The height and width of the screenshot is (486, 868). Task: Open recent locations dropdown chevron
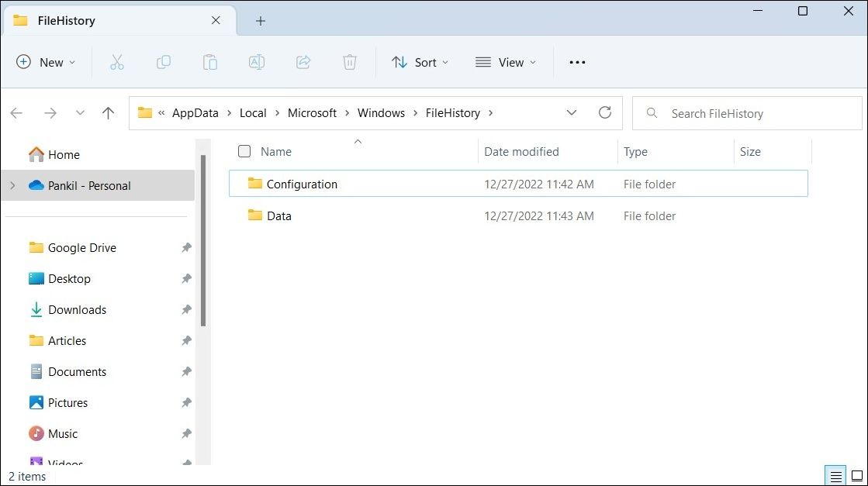[x=80, y=113]
